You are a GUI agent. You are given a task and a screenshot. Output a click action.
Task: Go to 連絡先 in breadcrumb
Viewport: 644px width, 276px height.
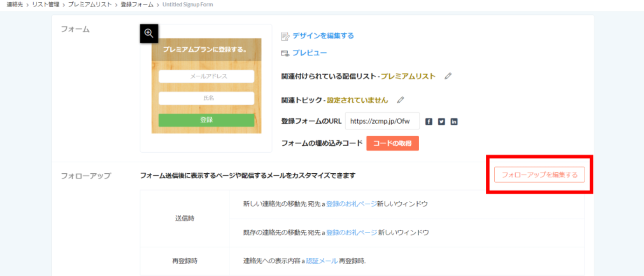tap(14, 4)
